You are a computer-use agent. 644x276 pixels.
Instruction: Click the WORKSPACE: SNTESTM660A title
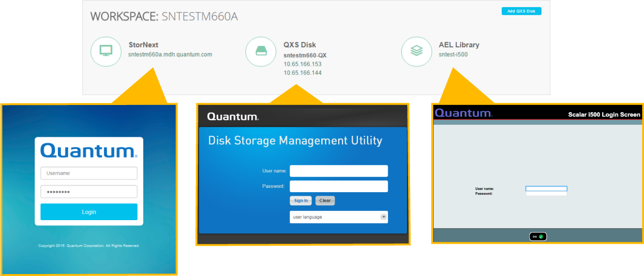pyautogui.click(x=164, y=17)
